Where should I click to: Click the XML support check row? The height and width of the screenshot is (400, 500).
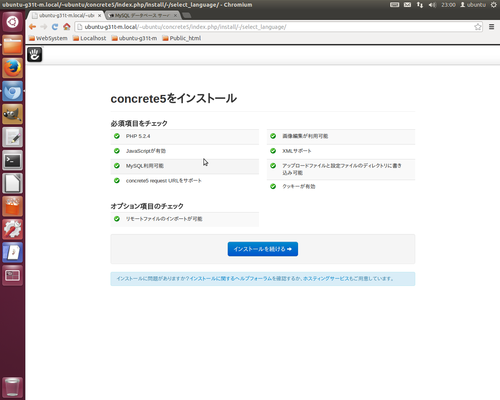[x=341, y=151]
